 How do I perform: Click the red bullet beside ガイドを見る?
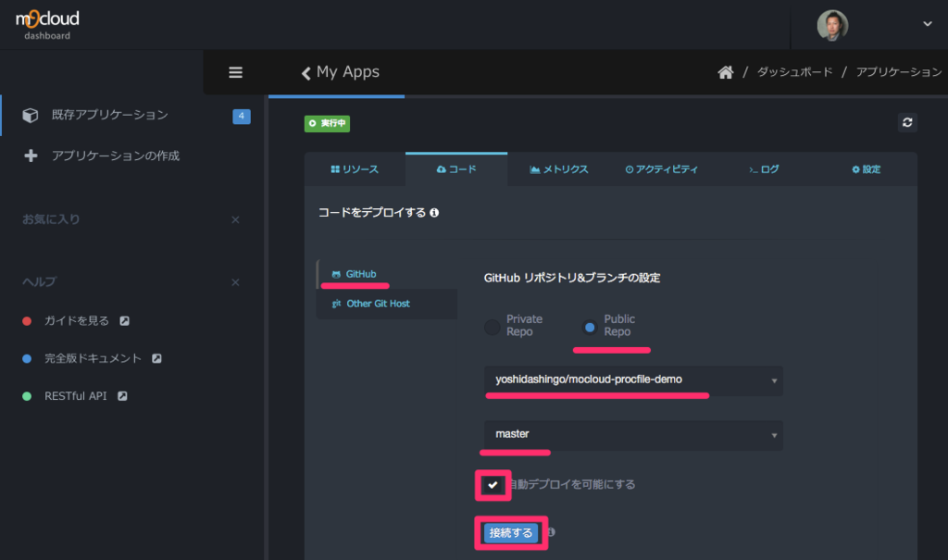click(27, 321)
